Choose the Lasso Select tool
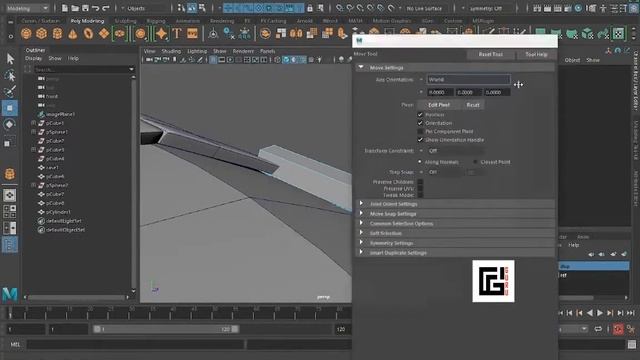The height and width of the screenshot is (360, 640). click(x=10, y=75)
